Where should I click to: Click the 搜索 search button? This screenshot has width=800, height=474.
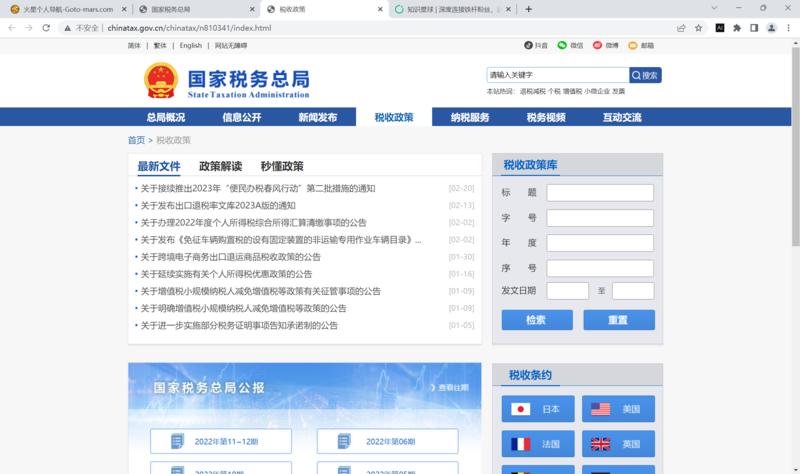coord(645,75)
